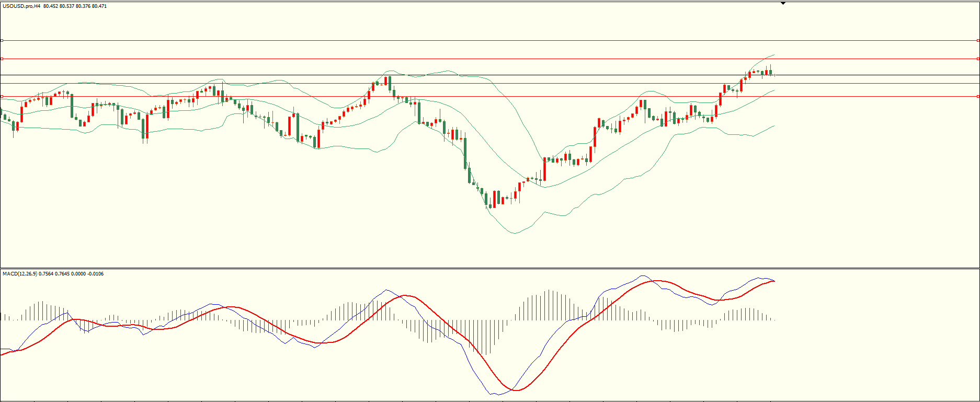Select left handle of lowest red horizontal line
The image size is (980, 402).
pos(2,96)
